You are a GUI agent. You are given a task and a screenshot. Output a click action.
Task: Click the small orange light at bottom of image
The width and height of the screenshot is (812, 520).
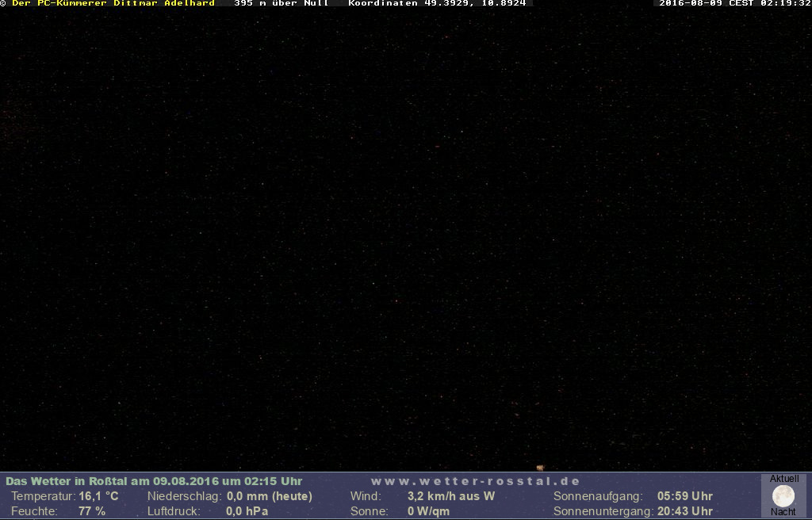[x=540, y=468]
